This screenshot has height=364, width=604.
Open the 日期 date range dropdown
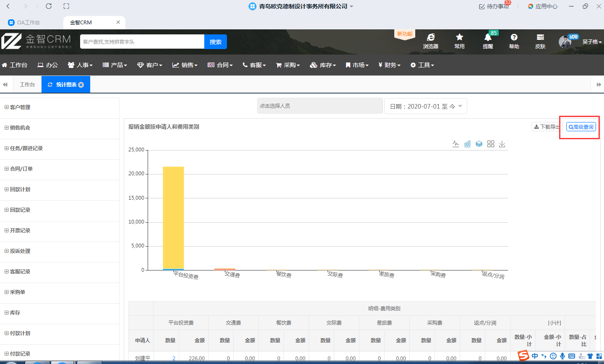[x=426, y=106]
